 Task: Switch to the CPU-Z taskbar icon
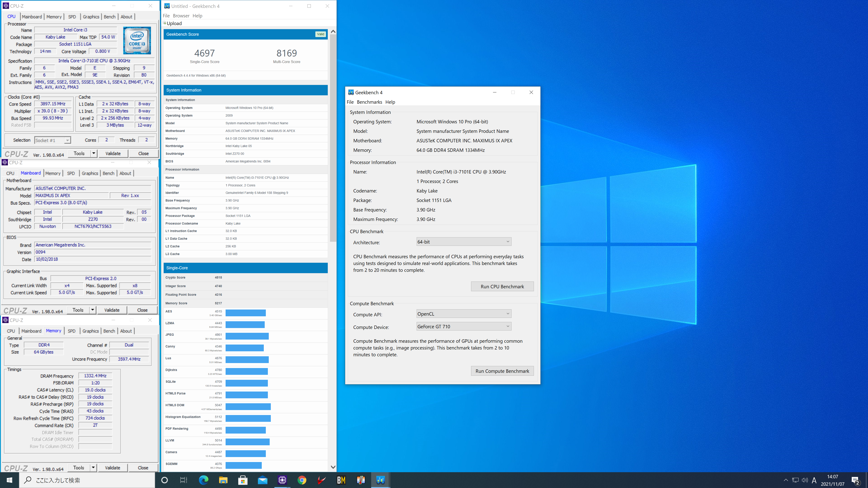tap(282, 480)
